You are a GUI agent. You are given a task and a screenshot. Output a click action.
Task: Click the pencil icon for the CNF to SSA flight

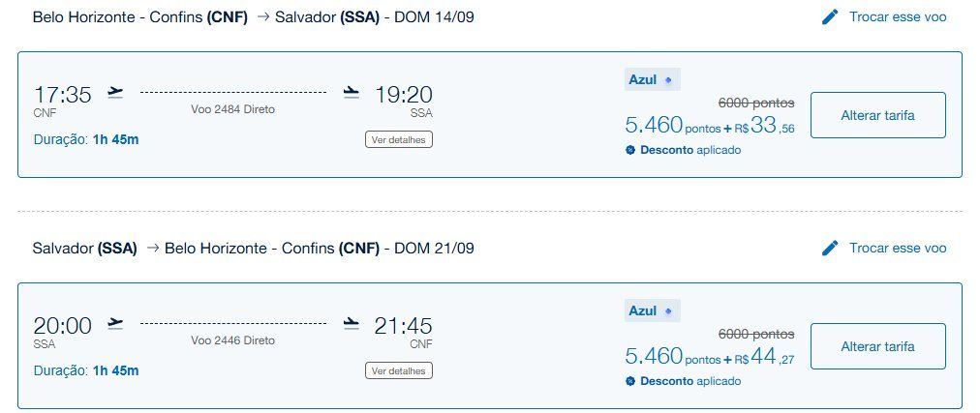tap(829, 17)
